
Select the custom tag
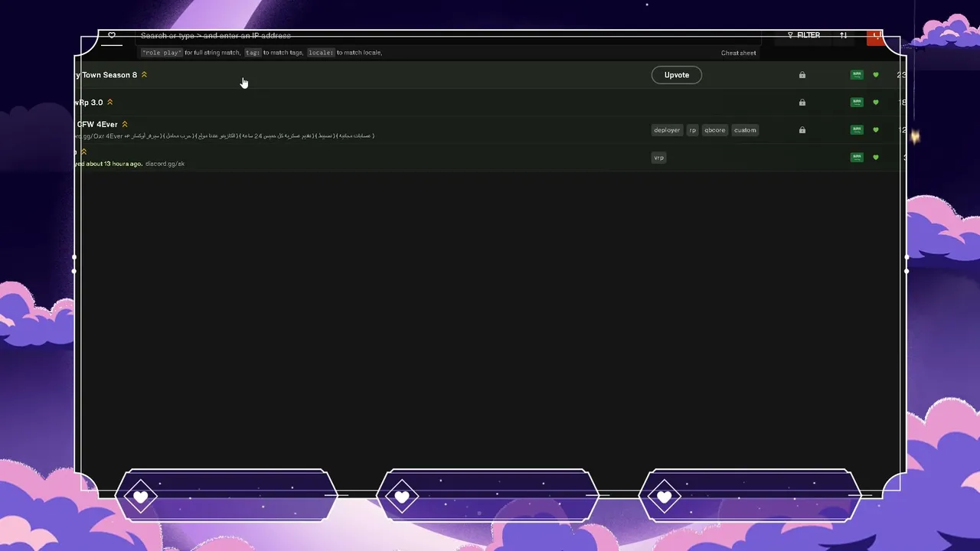tap(745, 130)
